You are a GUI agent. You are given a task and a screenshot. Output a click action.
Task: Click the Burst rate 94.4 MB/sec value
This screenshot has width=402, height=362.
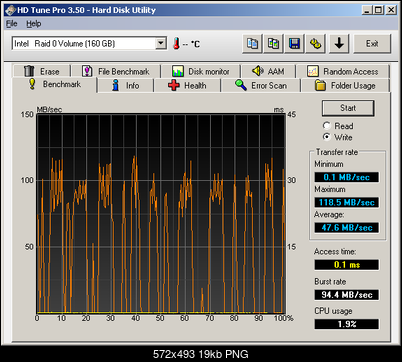point(347,295)
